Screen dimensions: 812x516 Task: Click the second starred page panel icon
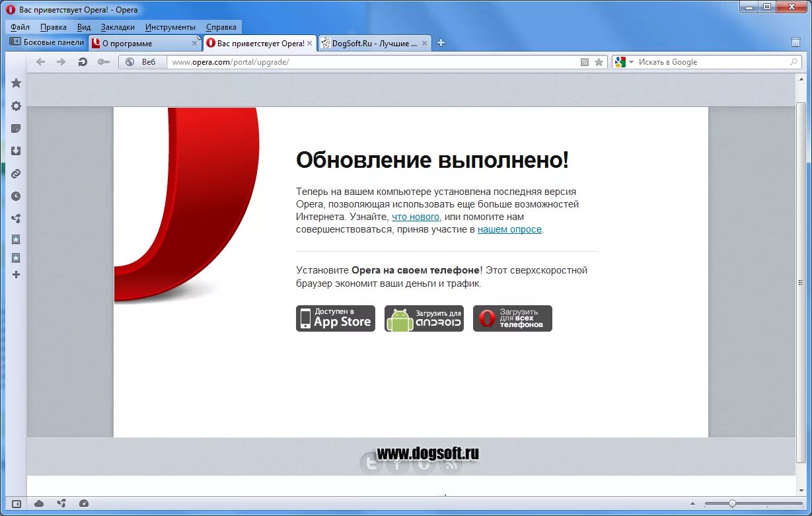16,257
